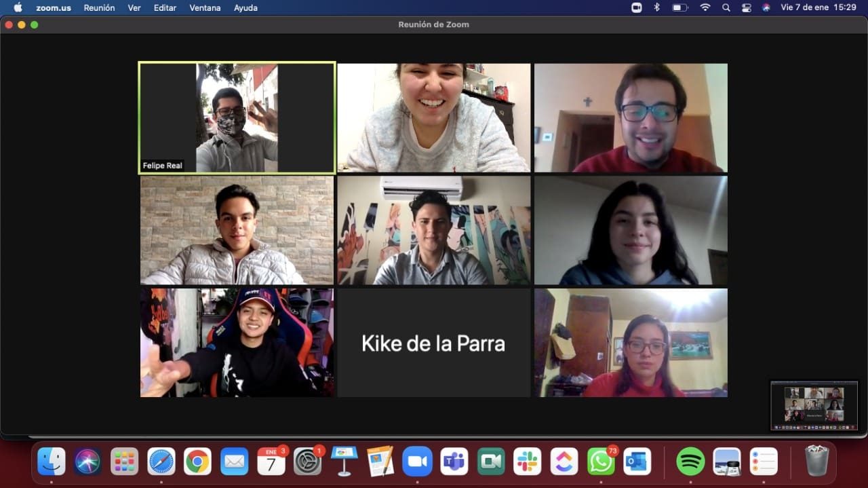Open WhatsApp with 73 notifications

(x=601, y=462)
